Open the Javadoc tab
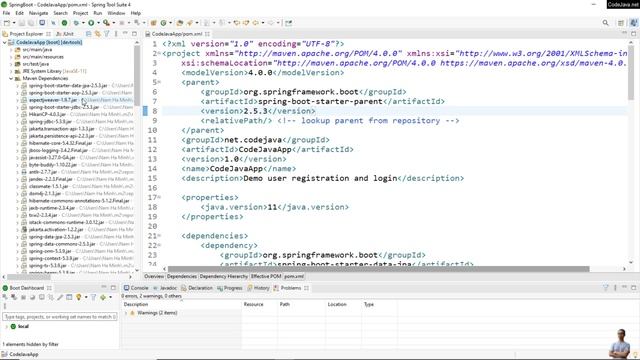This screenshot has width=640, height=360. tap(165, 288)
